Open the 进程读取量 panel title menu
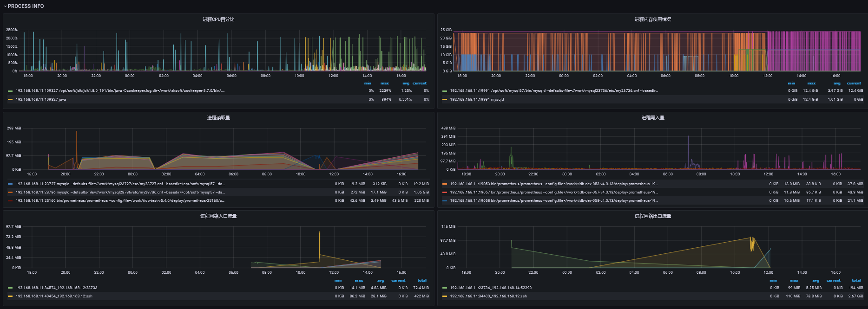This screenshot has height=309, width=868. [x=218, y=118]
